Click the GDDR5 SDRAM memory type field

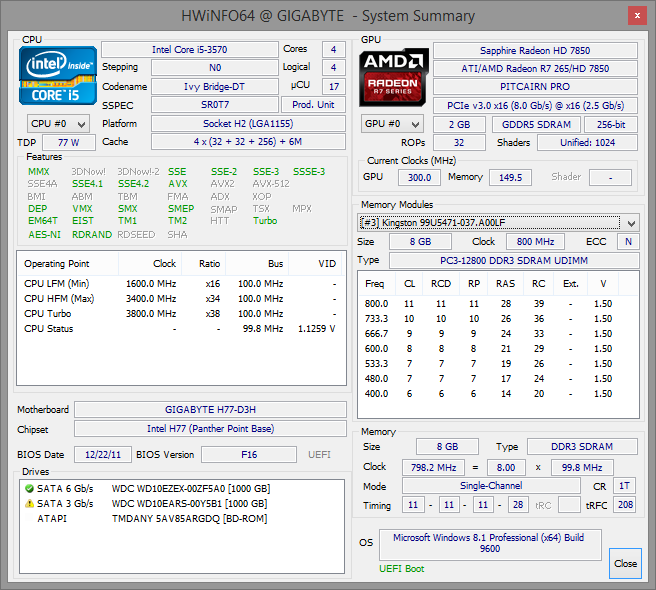tap(536, 125)
